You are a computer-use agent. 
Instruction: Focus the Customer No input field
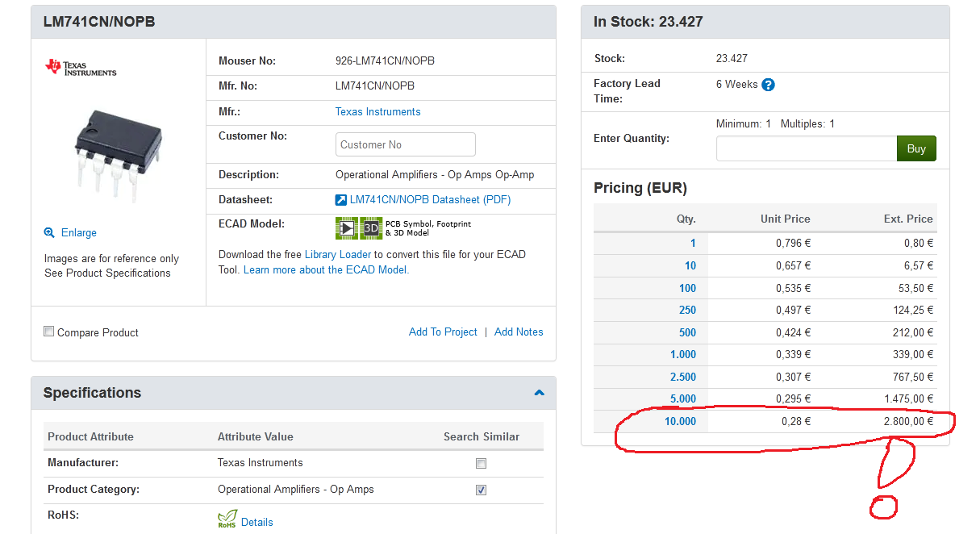tap(406, 144)
